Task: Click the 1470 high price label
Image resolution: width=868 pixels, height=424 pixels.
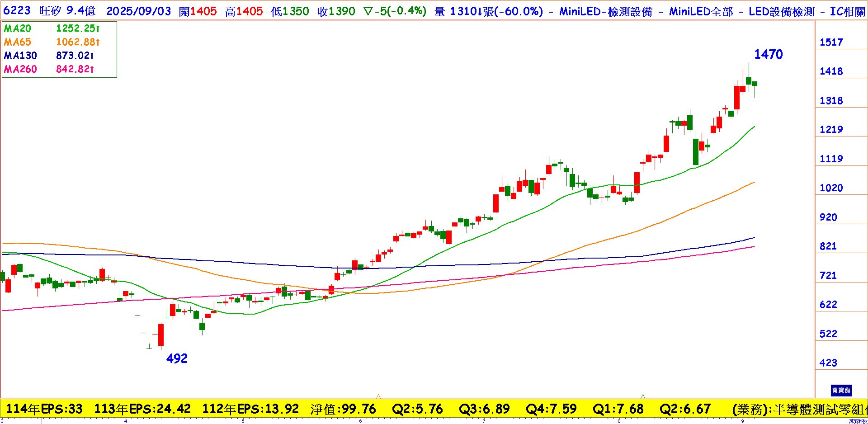Action: pos(768,55)
